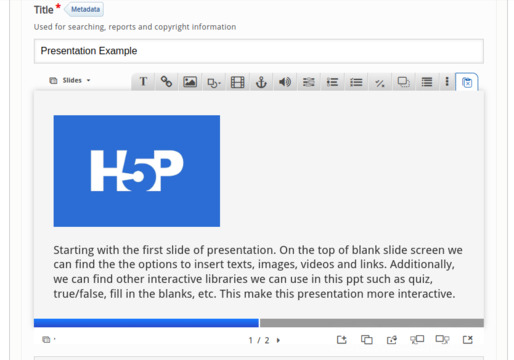This screenshot has height=360, width=514.
Task: Click the '1 / 2' slide counter
Action: click(259, 340)
